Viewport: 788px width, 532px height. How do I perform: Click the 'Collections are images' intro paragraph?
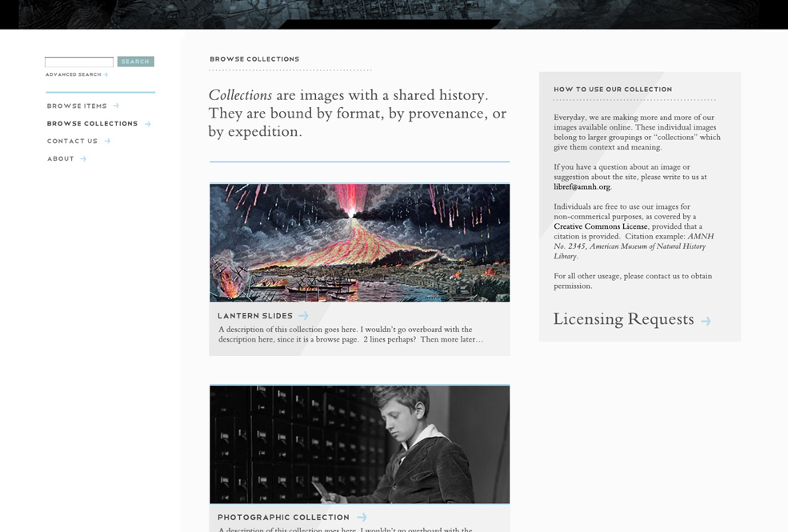(358, 114)
